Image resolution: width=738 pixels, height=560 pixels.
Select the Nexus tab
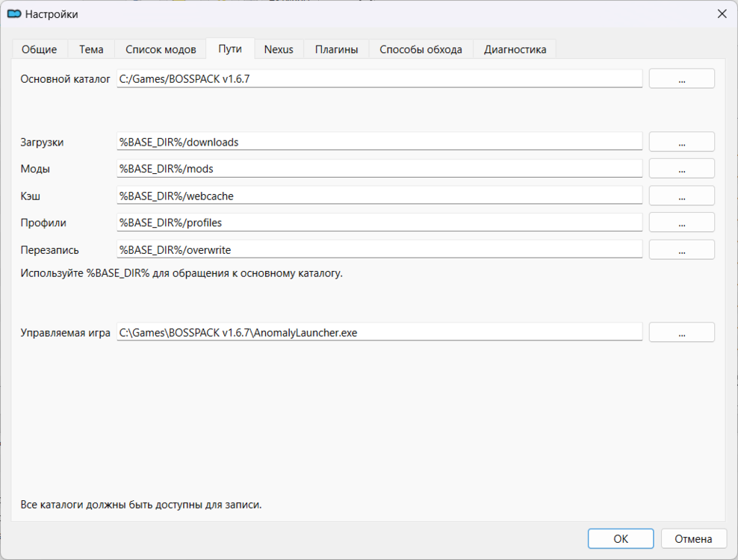(x=279, y=49)
